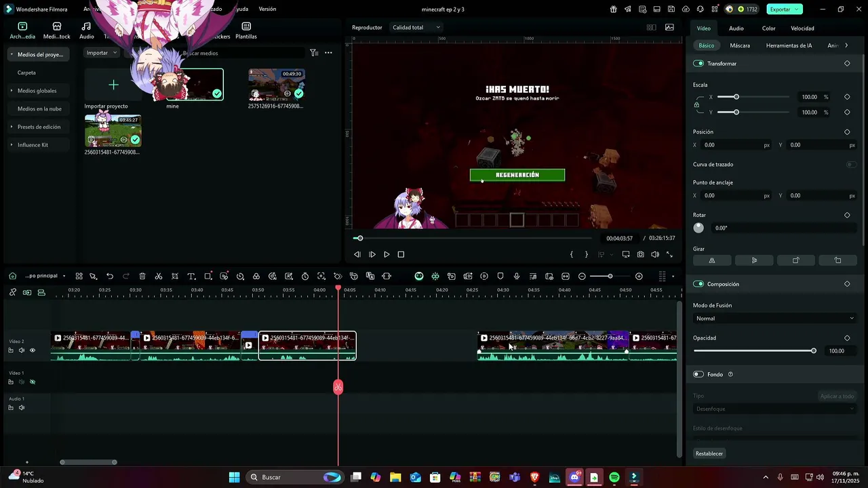
Task: Set mark in point with left brace
Action: [572, 255]
